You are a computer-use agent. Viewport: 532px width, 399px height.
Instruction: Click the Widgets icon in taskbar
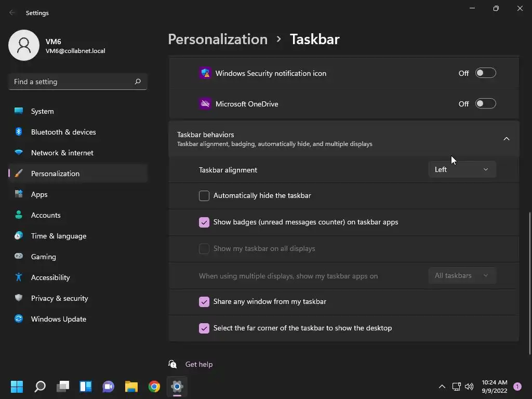coord(86,386)
